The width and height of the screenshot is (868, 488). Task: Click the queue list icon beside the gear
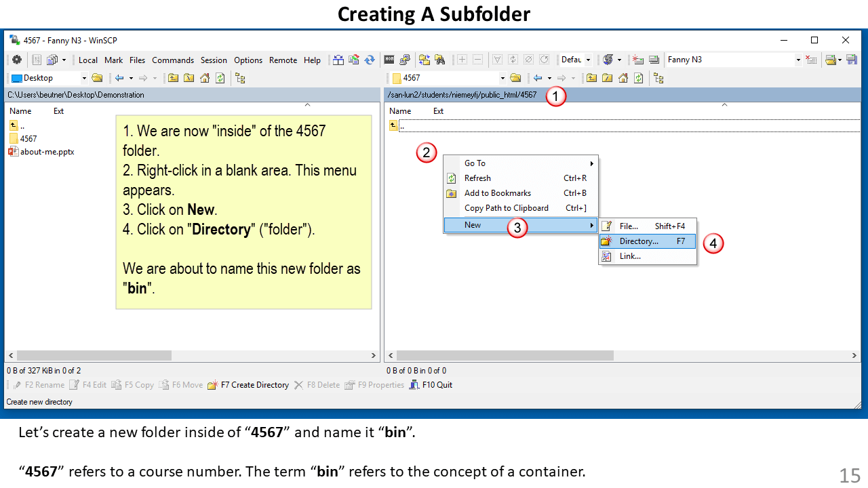pyautogui.click(x=37, y=60)
